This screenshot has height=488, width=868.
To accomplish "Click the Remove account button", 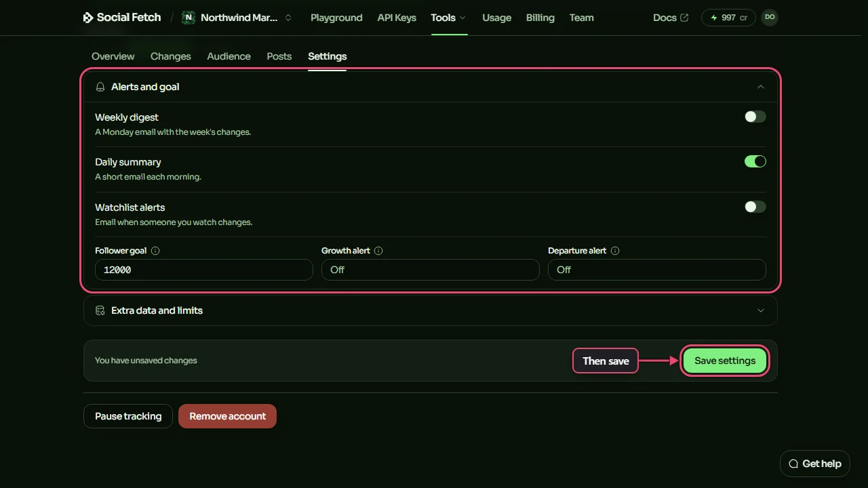I will point(227,416).
